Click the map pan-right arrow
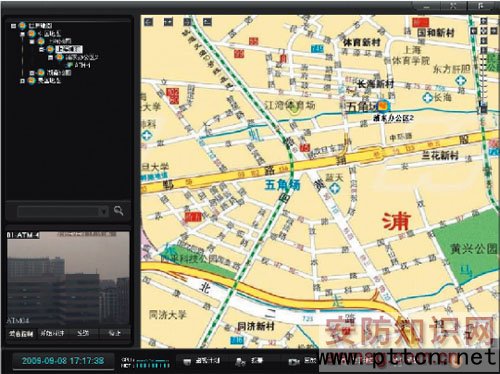500x374 pixels. [494, 31]
